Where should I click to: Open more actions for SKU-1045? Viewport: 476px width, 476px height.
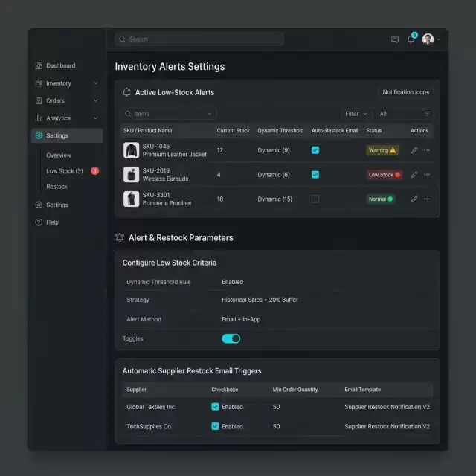[427, 150]
